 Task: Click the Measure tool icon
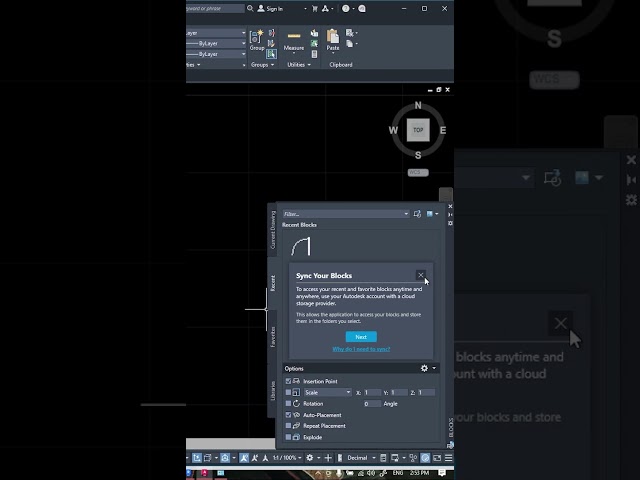(x=294, y=36)
